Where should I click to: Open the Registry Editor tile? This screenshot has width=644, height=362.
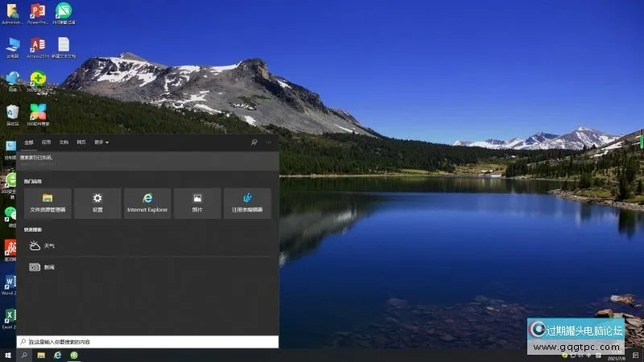[247, 203]
